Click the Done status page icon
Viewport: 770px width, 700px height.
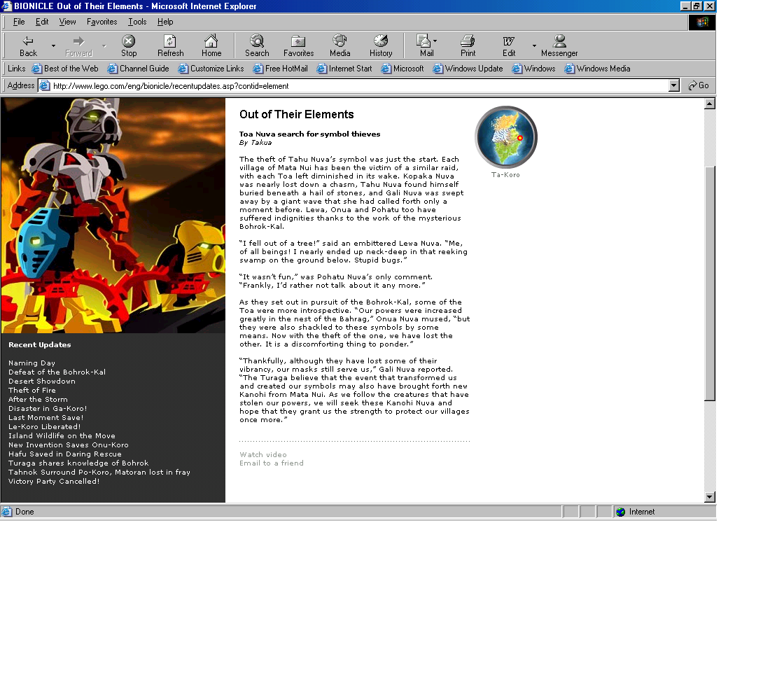click(7, 512)
